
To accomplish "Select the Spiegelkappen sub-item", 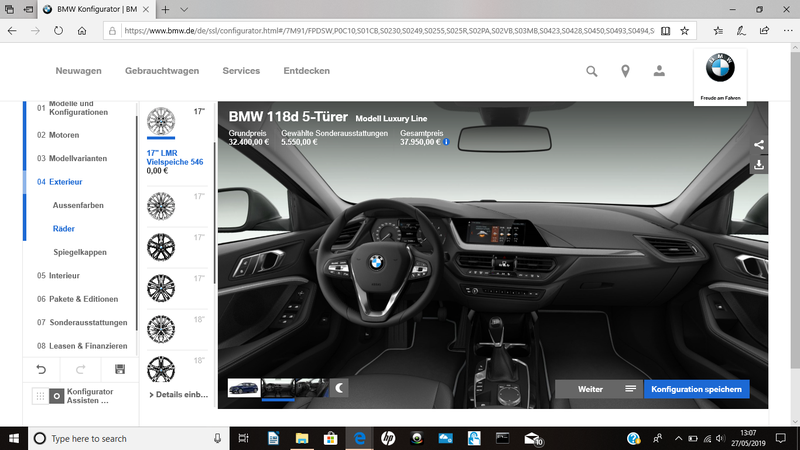I will (x=80, y=253).
